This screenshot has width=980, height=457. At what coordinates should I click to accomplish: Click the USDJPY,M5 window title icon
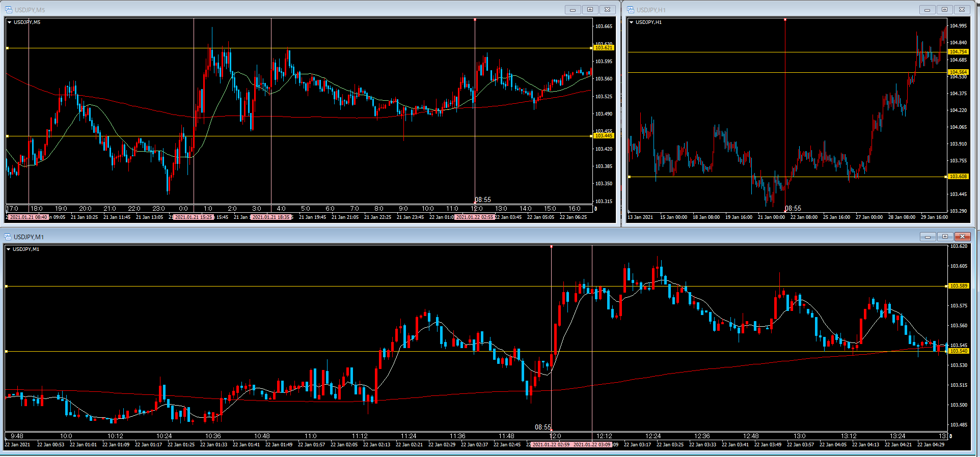[x=9, y=10]
